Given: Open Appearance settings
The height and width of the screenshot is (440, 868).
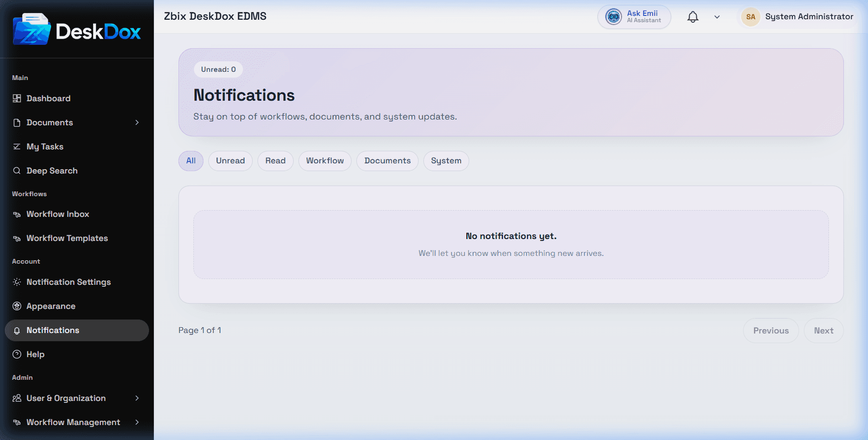Looking at the screenshot, I should [77, 306].
